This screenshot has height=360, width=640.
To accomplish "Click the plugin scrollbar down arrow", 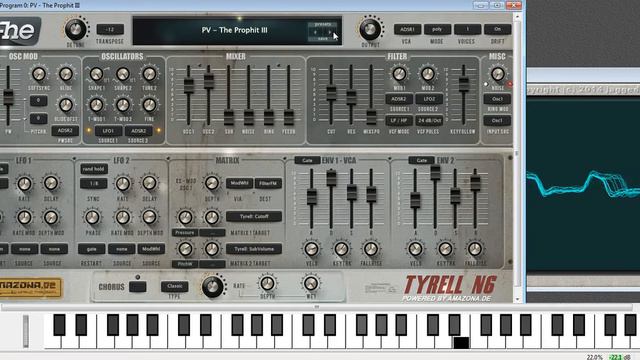I will click(x=518, y=299).
